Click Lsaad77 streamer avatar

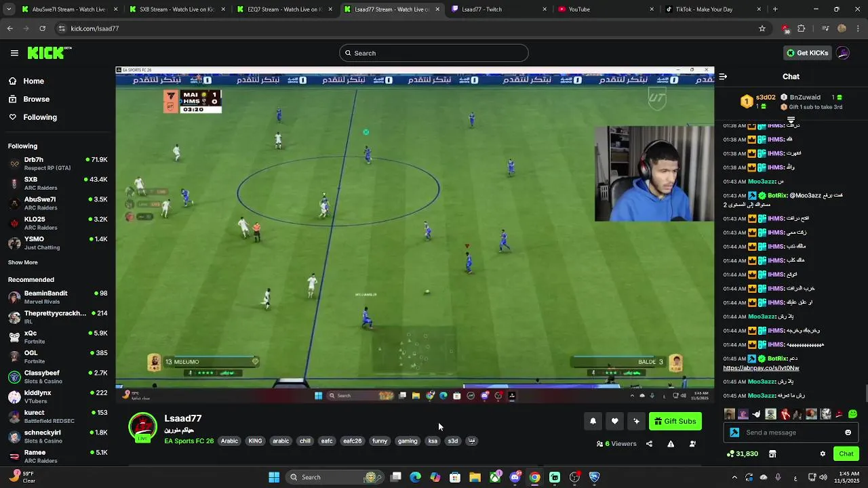[x=142, y=427]
